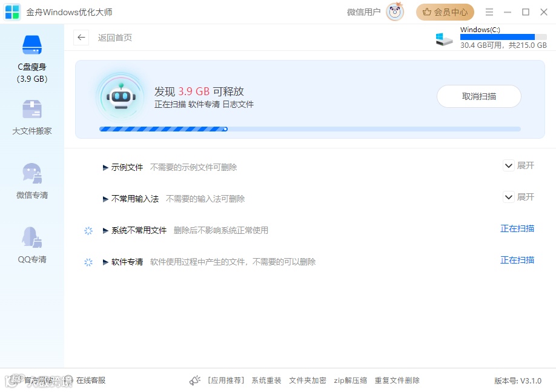Toggle the triangle beside 示例文件
This screenshot has width=556, height=392.
(x=105, y=167)
